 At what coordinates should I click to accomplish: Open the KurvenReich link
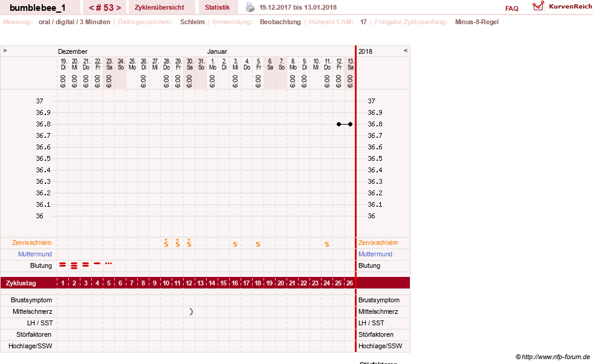[570, 7]
